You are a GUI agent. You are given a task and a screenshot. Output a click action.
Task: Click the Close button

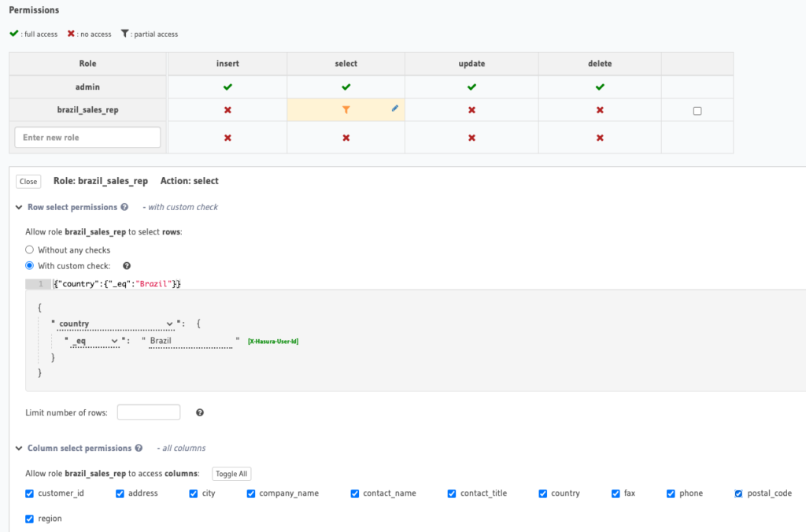[28, 181]
